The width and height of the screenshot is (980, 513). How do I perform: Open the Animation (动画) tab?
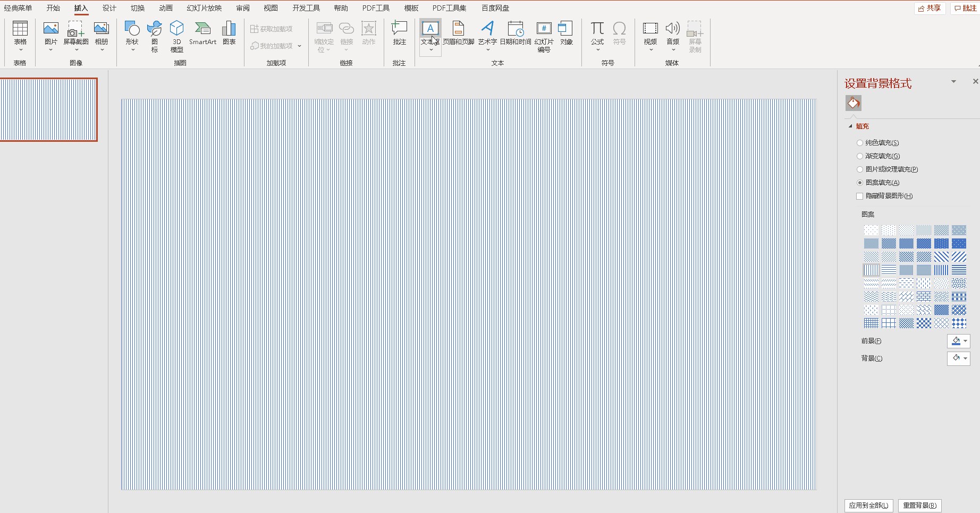click(x=165, y=8)
